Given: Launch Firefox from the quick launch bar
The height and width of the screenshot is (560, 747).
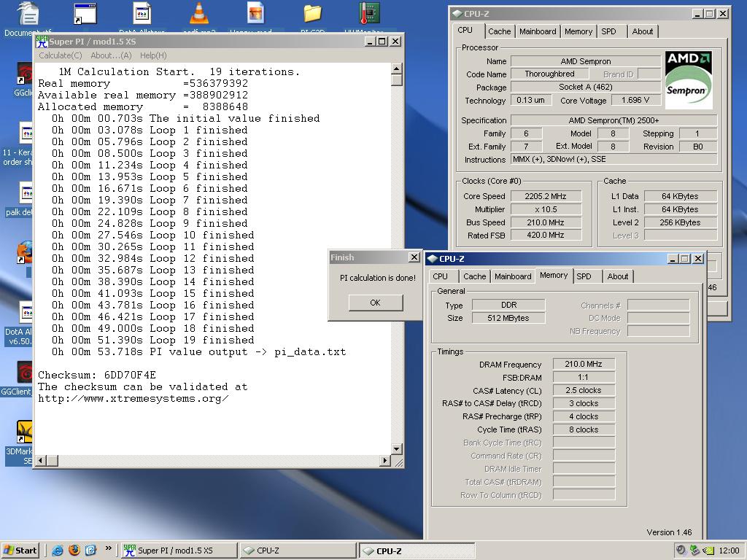Looking at the screenshot, I should pyautogui.click(x=74, y=550).
